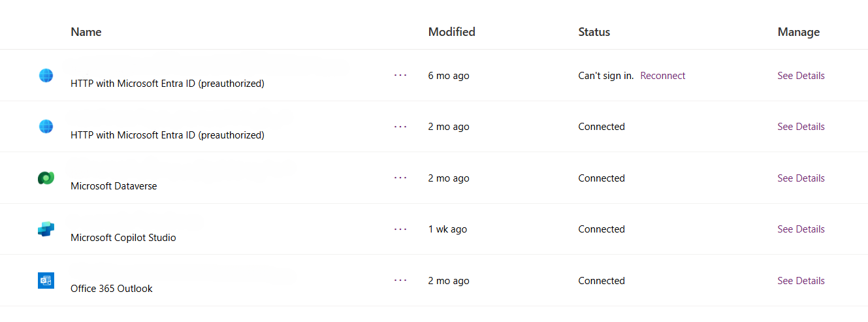Click the Status column header
The height and width of the screenshot is (322, 868).
[x=594, y=32]
